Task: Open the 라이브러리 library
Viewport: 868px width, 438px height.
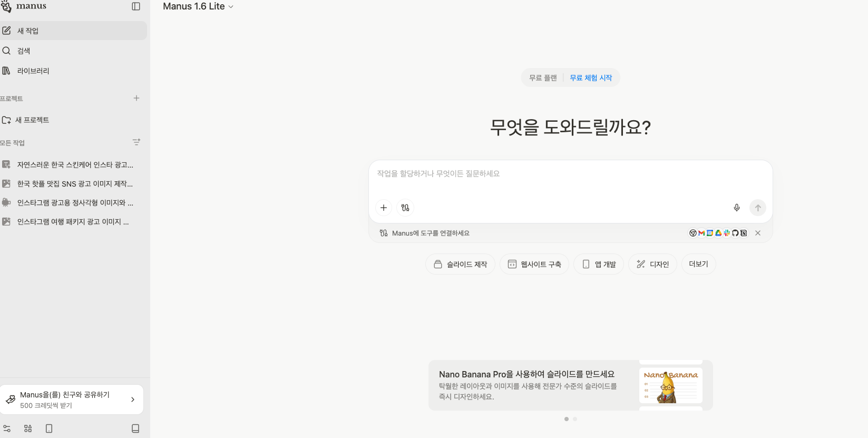Action: (x=33, y=71)
